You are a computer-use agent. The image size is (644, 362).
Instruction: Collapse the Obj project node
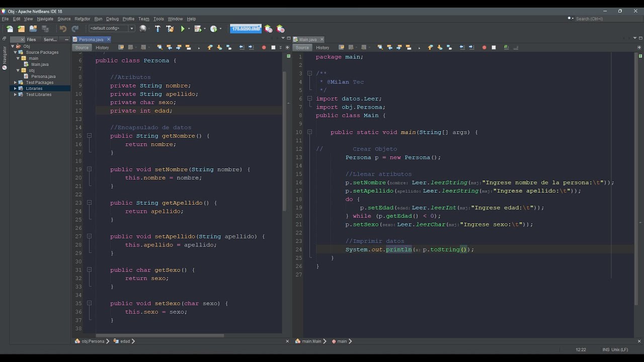(13, 46)
